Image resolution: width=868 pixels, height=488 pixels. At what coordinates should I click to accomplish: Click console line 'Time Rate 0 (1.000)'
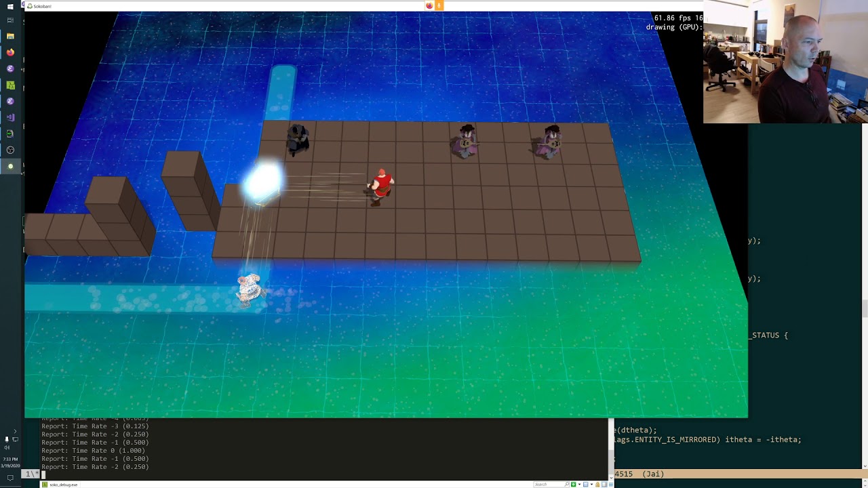(x=94, y=451)
